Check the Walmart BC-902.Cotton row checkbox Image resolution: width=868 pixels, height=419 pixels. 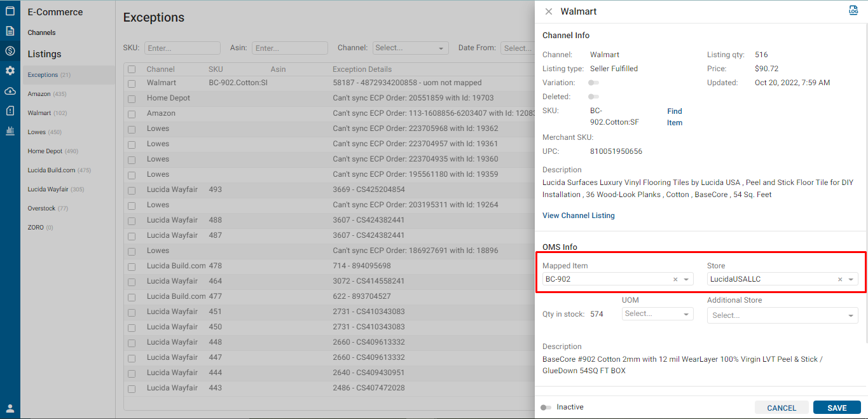pos(132,83)
